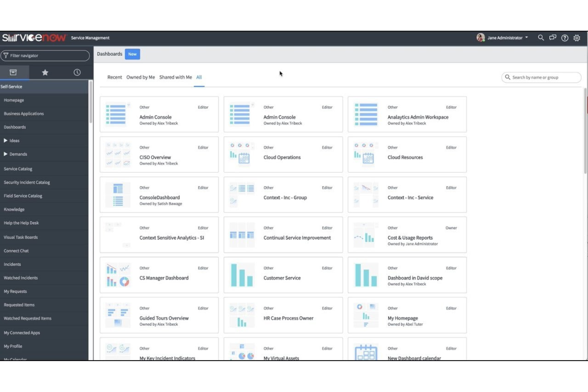588x392 pixels.
Task: Click New to create a dashboard
Action: [x=132, y=54]
